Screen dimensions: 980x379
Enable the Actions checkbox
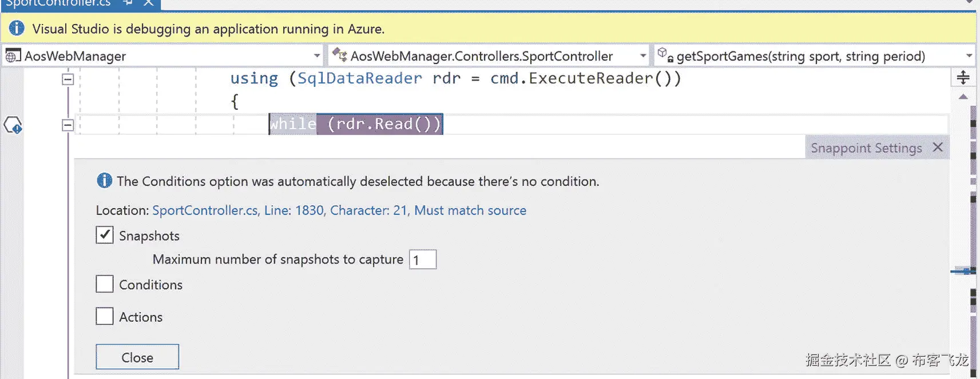(x=105, y=316)
